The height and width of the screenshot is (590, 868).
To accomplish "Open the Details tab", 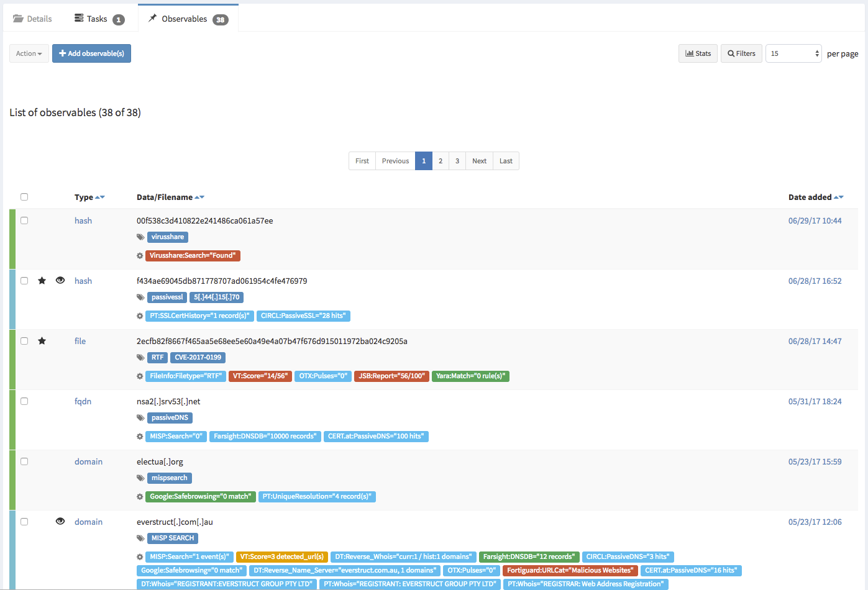I will pyautogui.click(x=33, y=19).
